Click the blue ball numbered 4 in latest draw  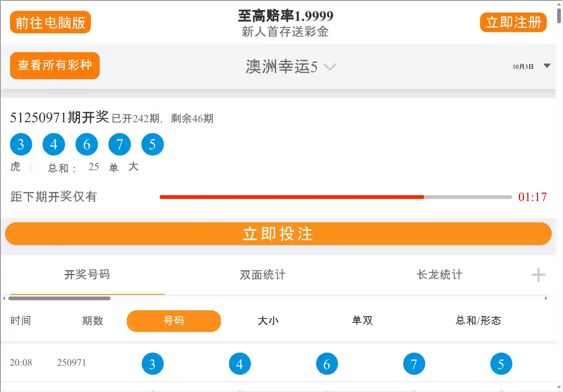(54, 144)
